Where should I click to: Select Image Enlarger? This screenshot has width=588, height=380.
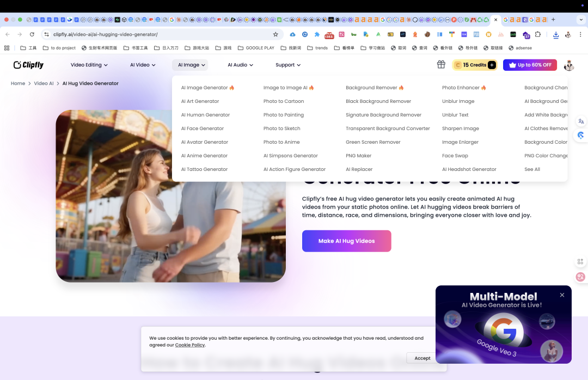tap(460, 142)
